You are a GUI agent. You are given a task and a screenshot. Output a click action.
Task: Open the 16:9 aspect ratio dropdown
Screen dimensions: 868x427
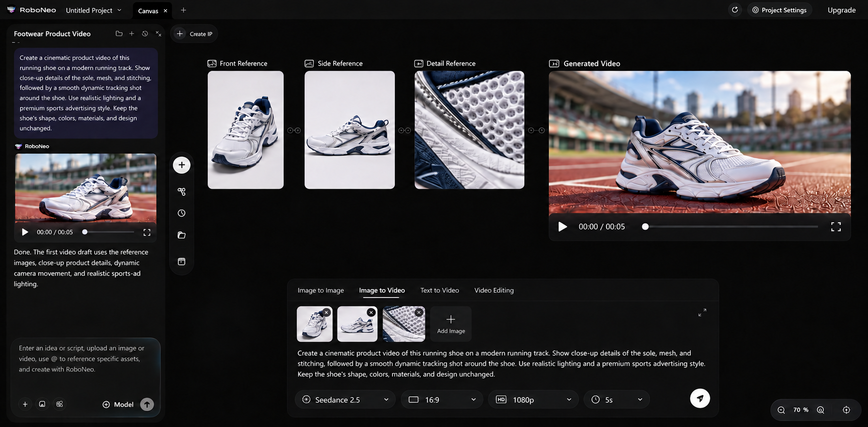click(442, 399)
